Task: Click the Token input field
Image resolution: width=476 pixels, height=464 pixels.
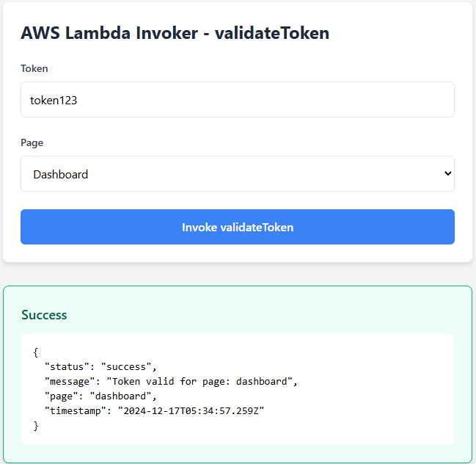Action: tap(238, 100)
